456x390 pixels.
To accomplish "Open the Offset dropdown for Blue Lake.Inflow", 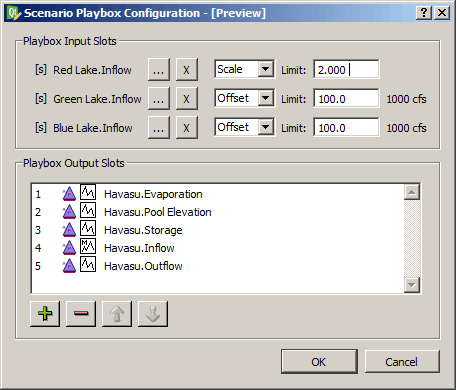I will [245, 127].
